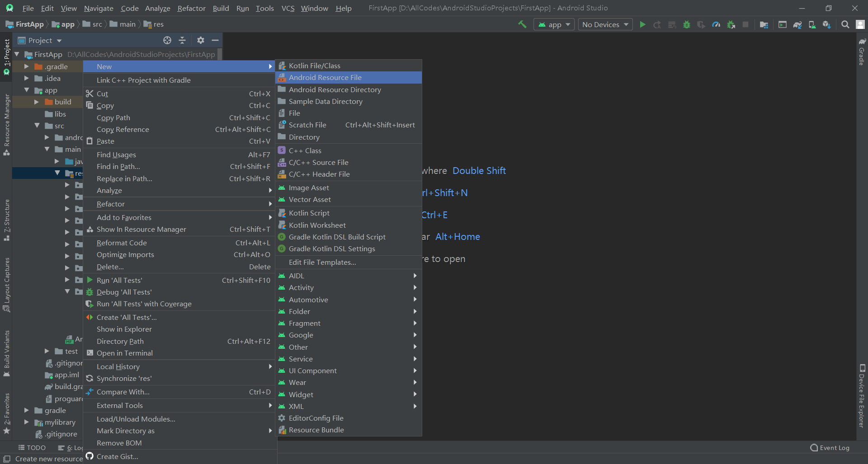Expand the test folder arrow
Image resolution: width=868 pixels, height=464 pixels.
(47, 351)
